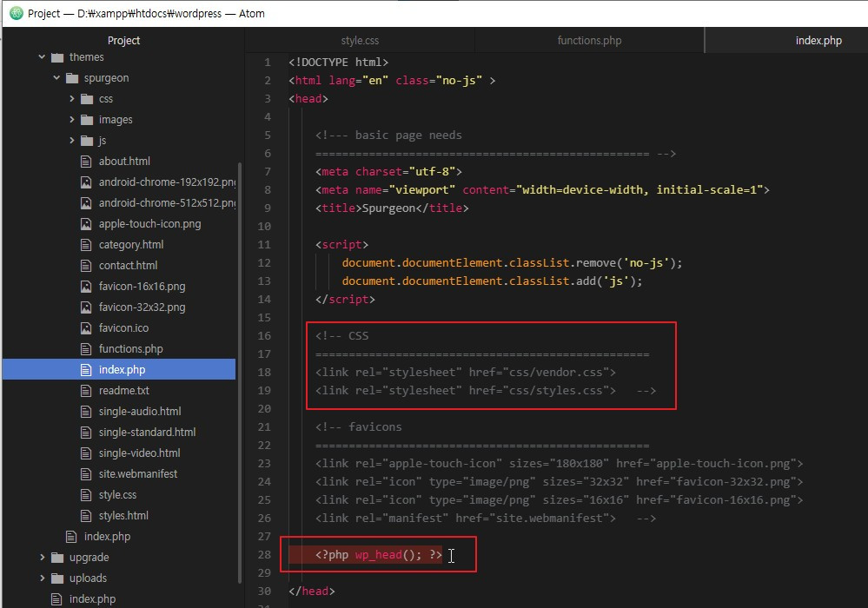Viewport: 868px width, 608px height.
Task: Expand the upgrade folder chevron
Action: pyautogui.click(x=42, y=557)
